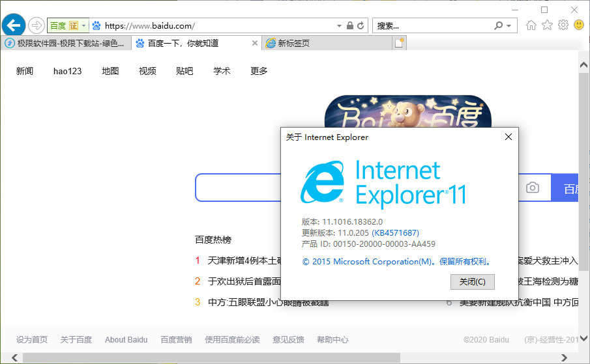The width and height of the screenshot is (590, 364).
Task: View the lock security report icon
Action: 350,25
